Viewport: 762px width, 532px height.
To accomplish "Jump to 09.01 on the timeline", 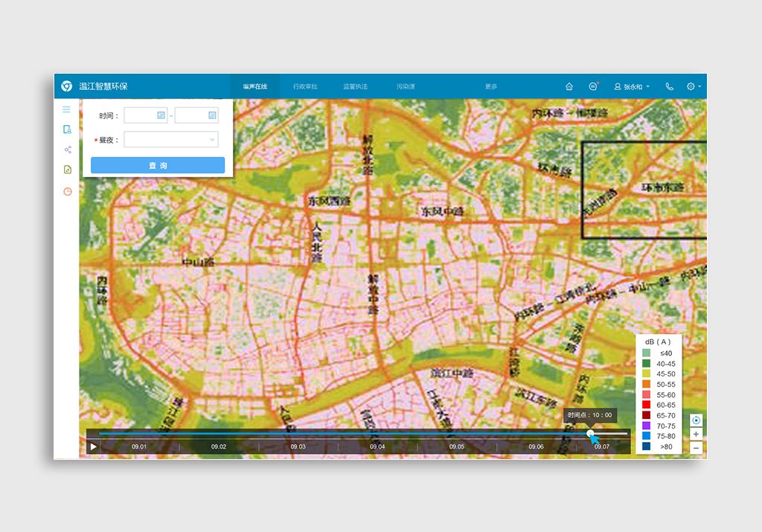I will coord(139,446).
